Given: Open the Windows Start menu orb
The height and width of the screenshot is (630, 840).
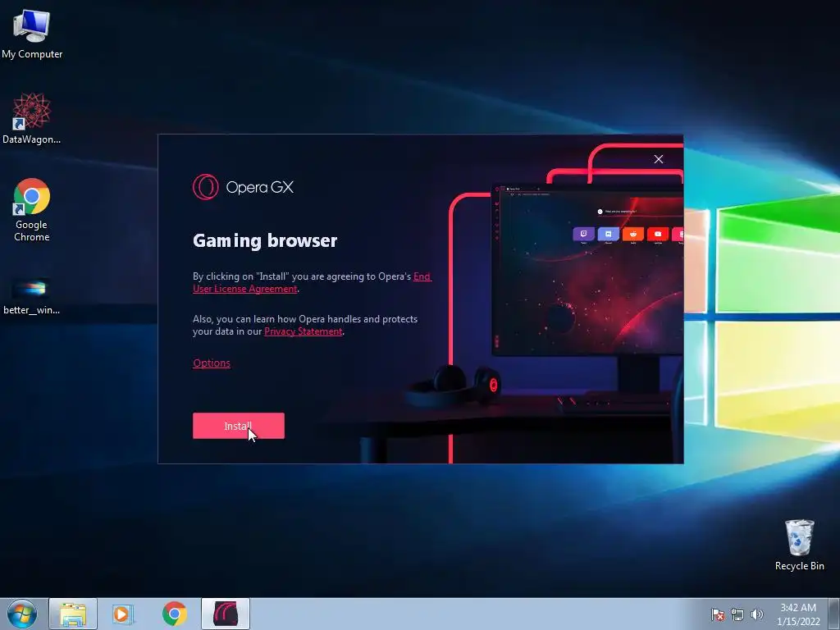Looking at the screenshot, I should pos(22,614).
